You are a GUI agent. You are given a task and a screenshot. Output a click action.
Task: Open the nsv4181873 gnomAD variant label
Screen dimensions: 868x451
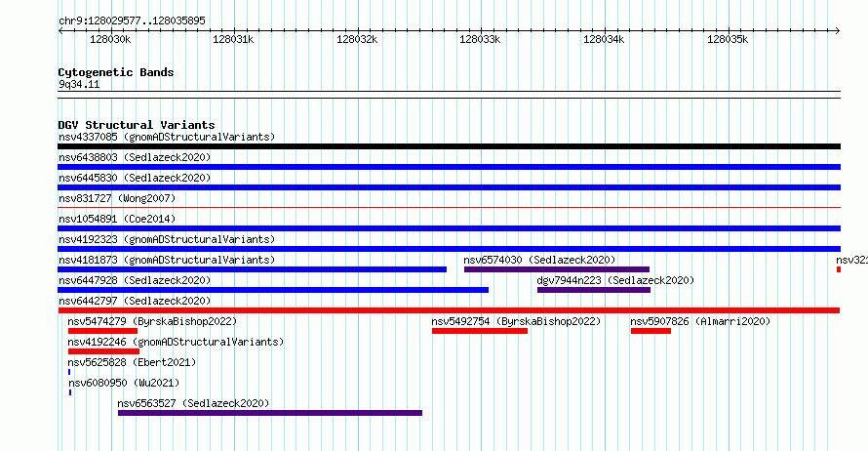(x=167, y=260)
